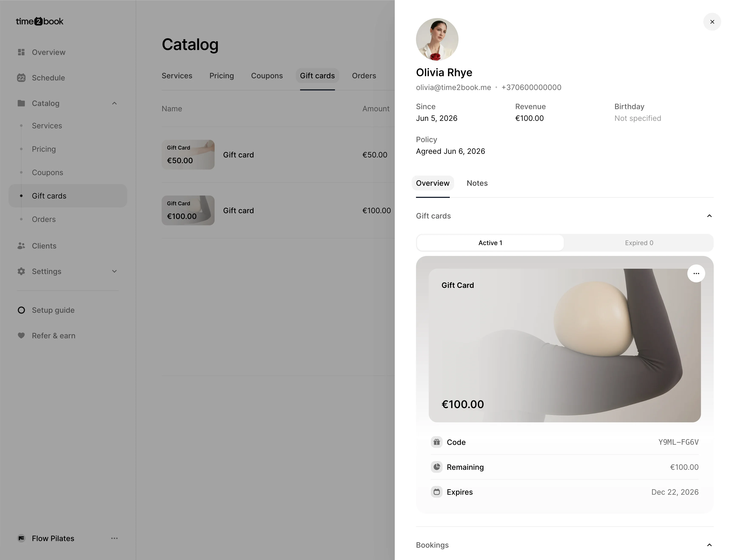Click the Clients people icon
Screen dimensions: 735x560
(x=21, y=246)
